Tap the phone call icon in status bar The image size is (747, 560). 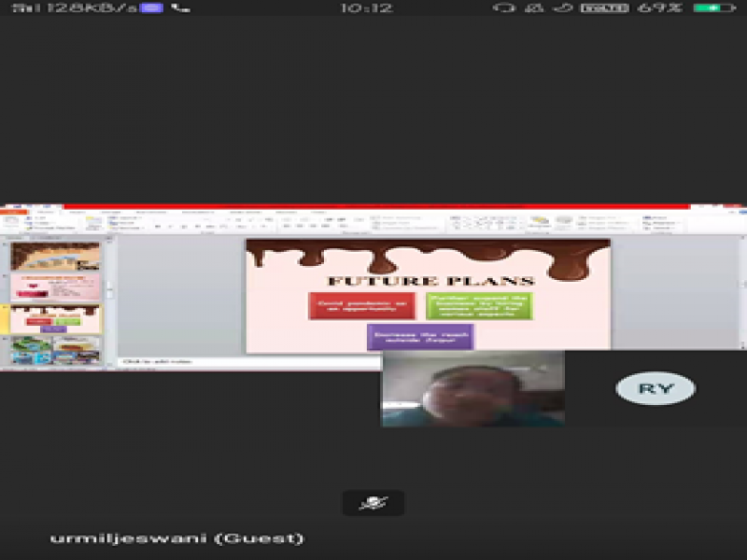(180, 7)
